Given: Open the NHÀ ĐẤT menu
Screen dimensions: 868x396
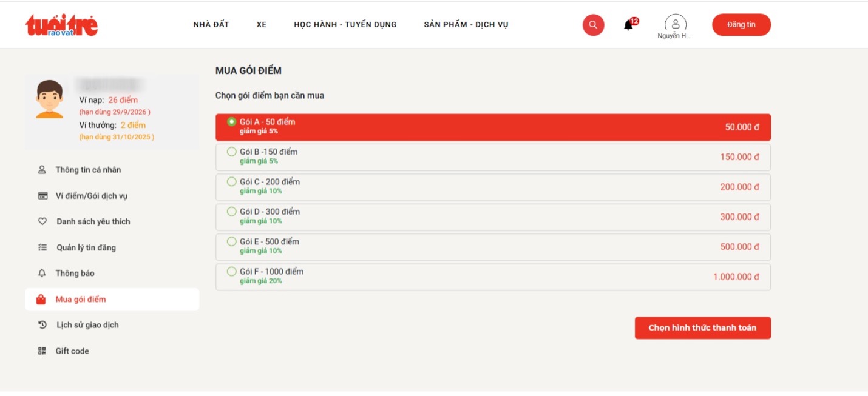Looking at the screenshot, I should point(211,25).
